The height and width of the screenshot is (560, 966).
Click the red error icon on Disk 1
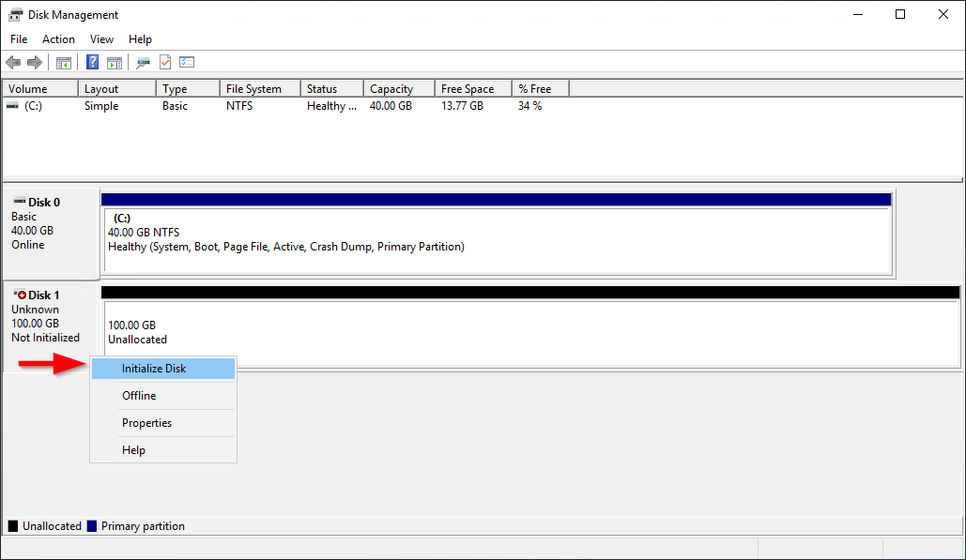pos(23,294)
